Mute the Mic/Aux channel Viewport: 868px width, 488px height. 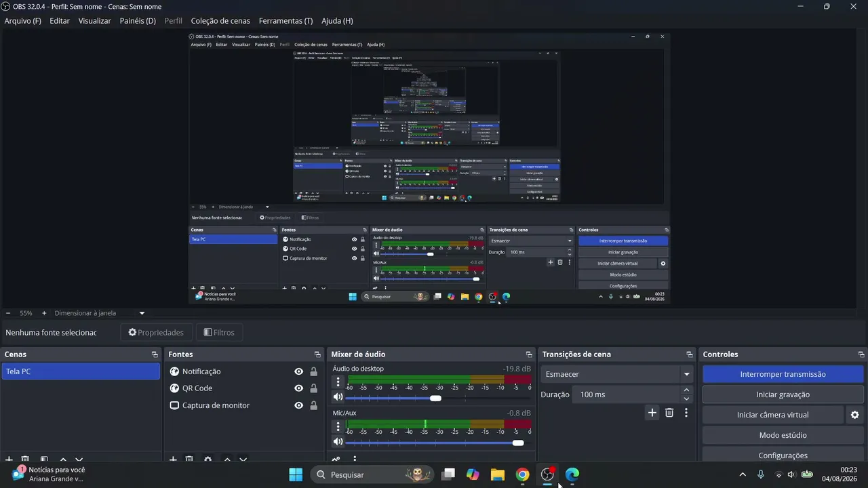click(338, 442)
